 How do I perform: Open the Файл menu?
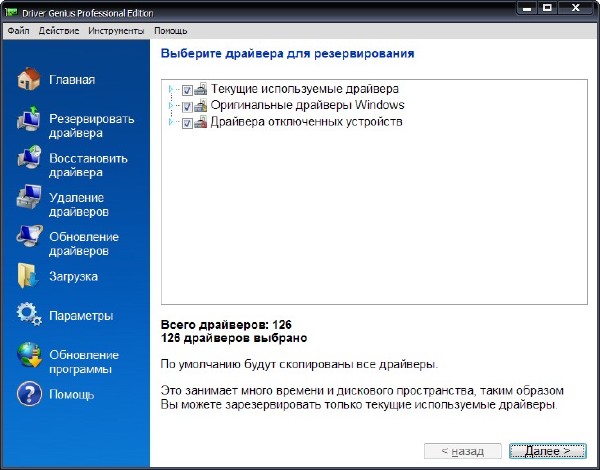(x=18, y=31)
